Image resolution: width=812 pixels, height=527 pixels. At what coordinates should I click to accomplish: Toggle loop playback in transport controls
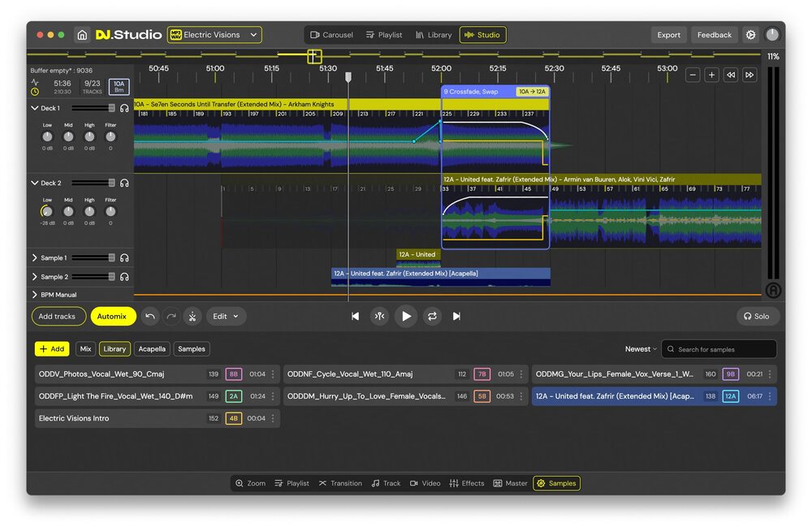tap(431, 316)
